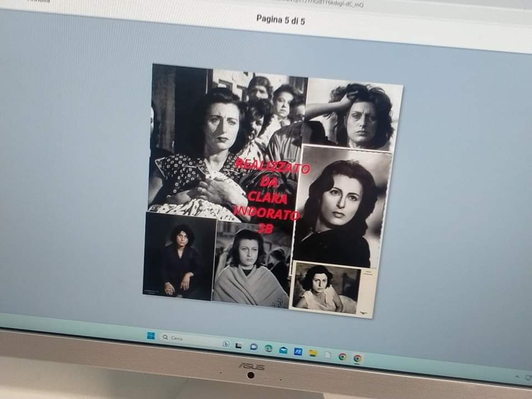Open Bing icon in the search box
The image size is (532, 399).
point(226,344)
